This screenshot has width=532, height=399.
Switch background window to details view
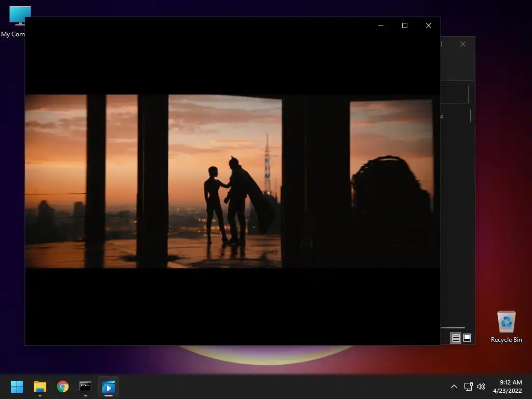[456, 338]
